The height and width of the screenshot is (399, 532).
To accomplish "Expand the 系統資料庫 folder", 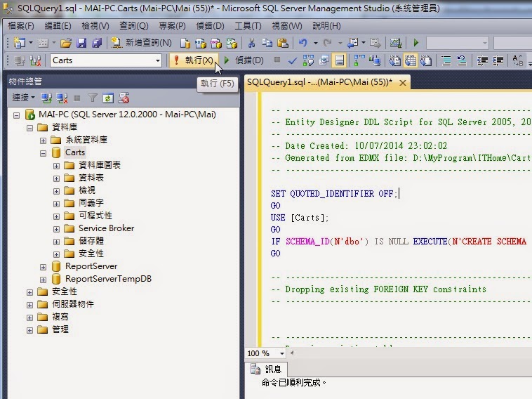I will click(43, 140).
